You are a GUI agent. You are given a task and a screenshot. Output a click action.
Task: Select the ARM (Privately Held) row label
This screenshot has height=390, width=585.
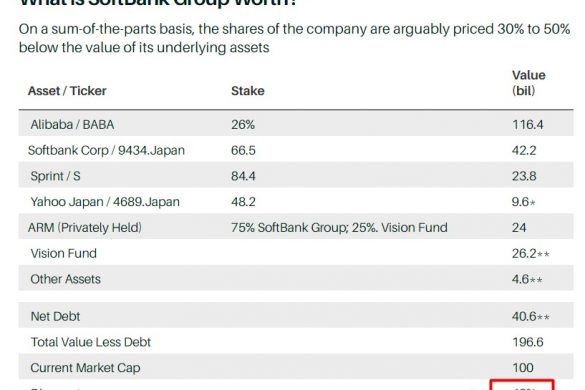coord(85,227)
